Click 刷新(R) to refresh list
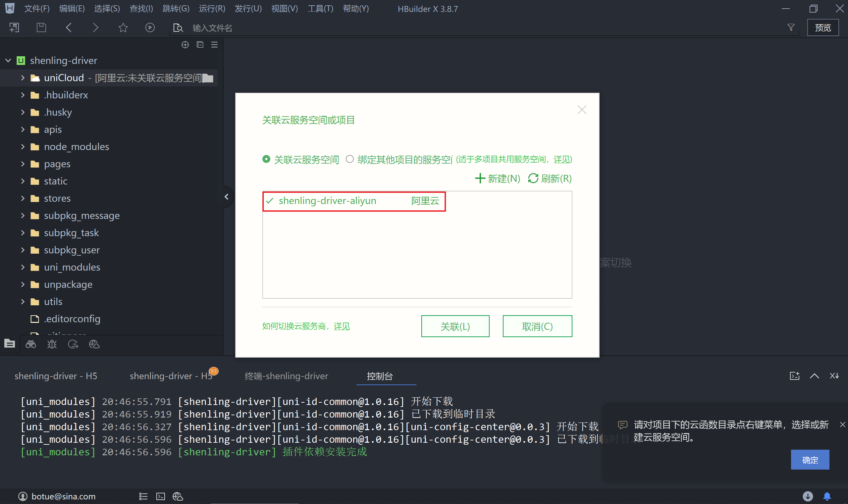Screen dimensions: 848x504 point(550,178)
